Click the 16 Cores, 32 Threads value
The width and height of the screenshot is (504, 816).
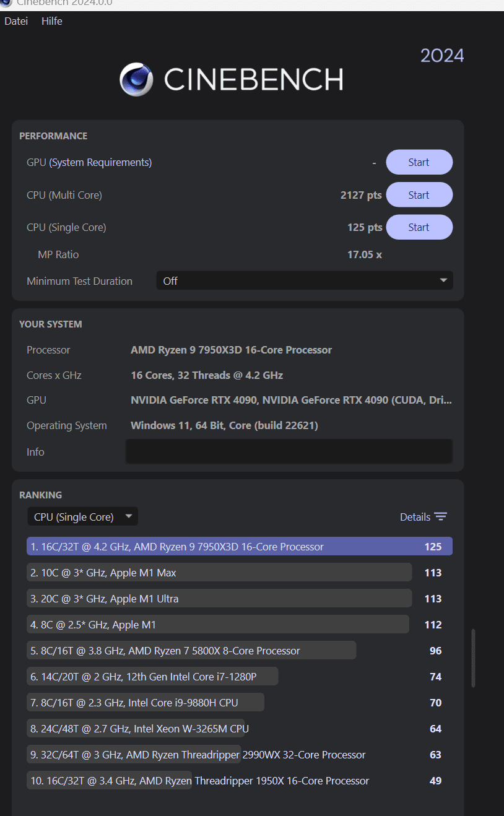click(207, 375)
